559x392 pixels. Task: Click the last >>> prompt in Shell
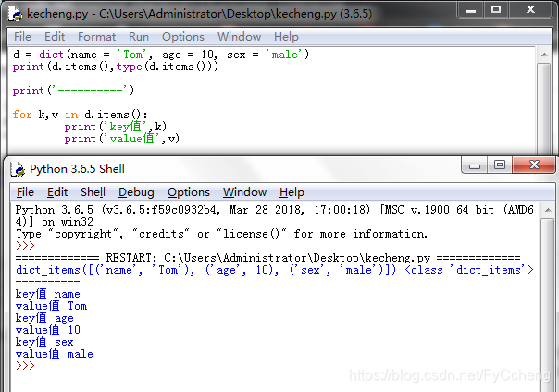[25, 366]
